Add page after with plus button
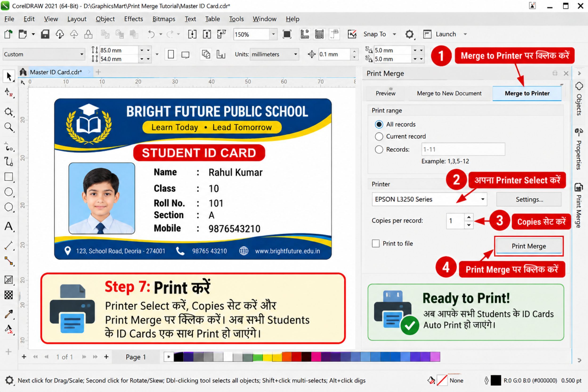The width and height of the screenshot is (588, 392). point(106,356)
